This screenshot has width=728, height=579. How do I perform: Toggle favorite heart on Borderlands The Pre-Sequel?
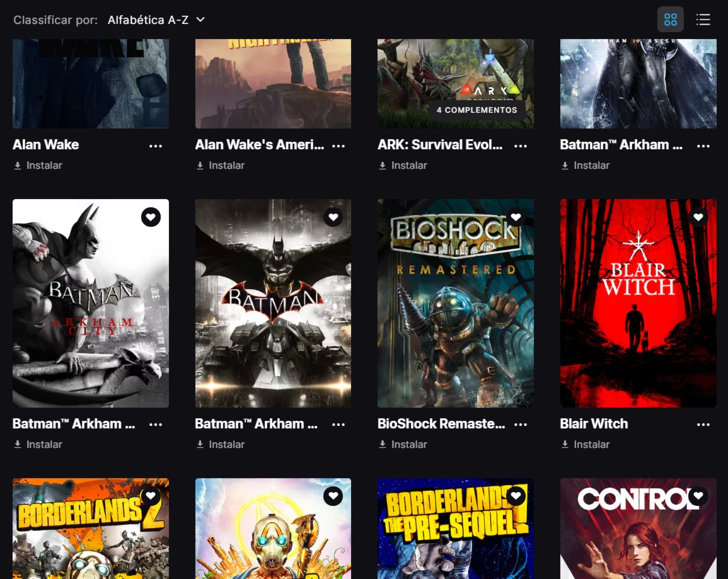coord(516,496)
